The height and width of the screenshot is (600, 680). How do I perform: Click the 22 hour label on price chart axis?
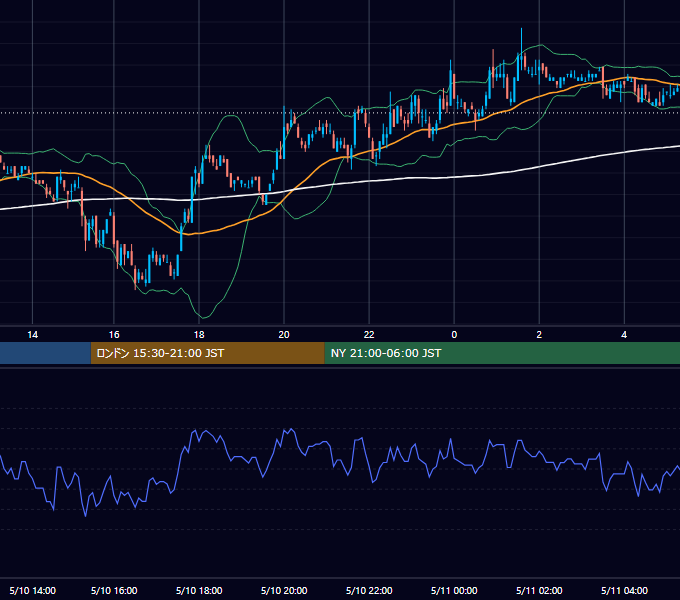coord(369,335)
